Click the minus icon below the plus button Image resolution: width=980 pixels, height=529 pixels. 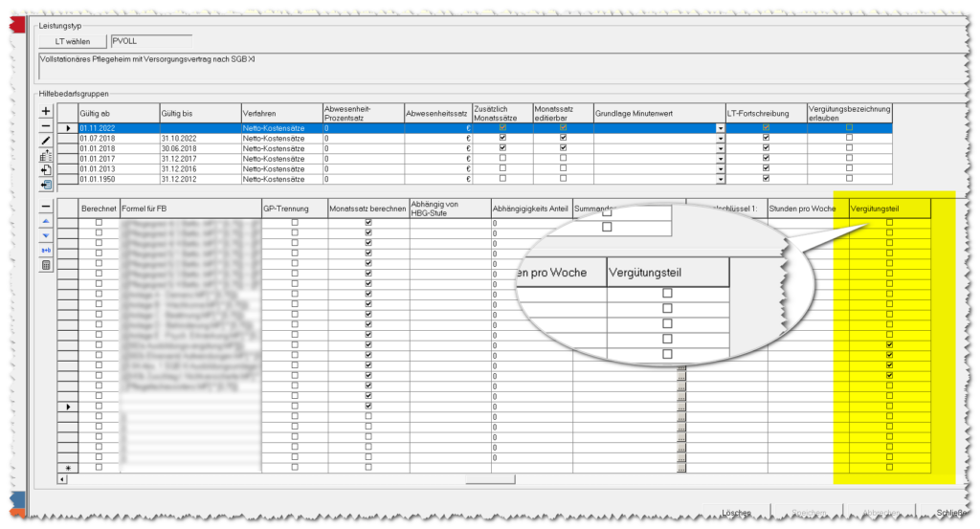[x=46, y=126]
